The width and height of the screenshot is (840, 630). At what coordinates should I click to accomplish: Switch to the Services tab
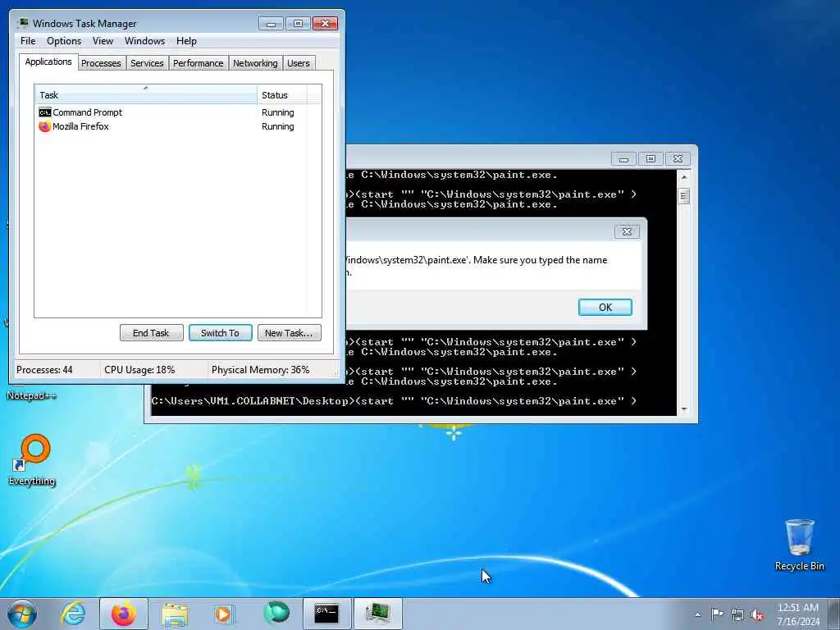pos(147,63)
